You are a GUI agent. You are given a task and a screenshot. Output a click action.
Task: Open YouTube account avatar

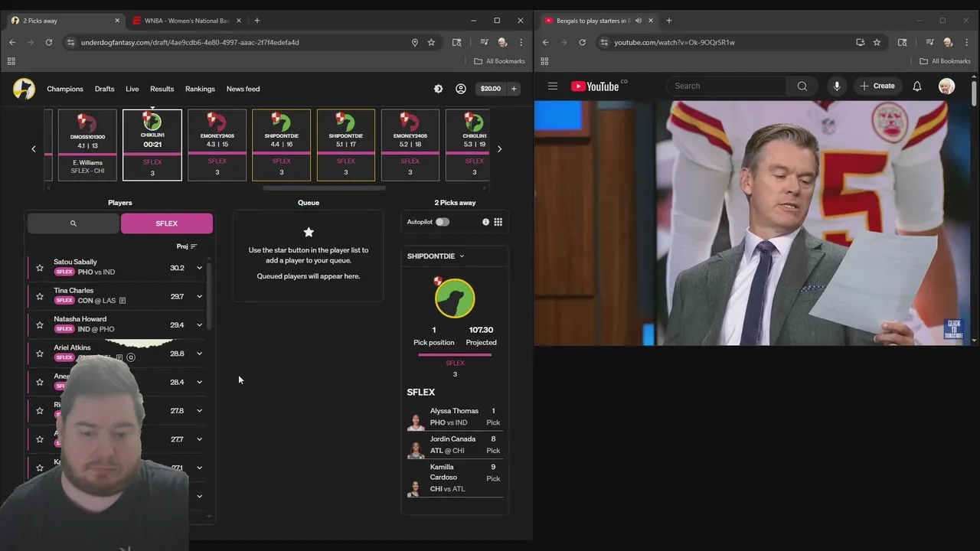946,86
